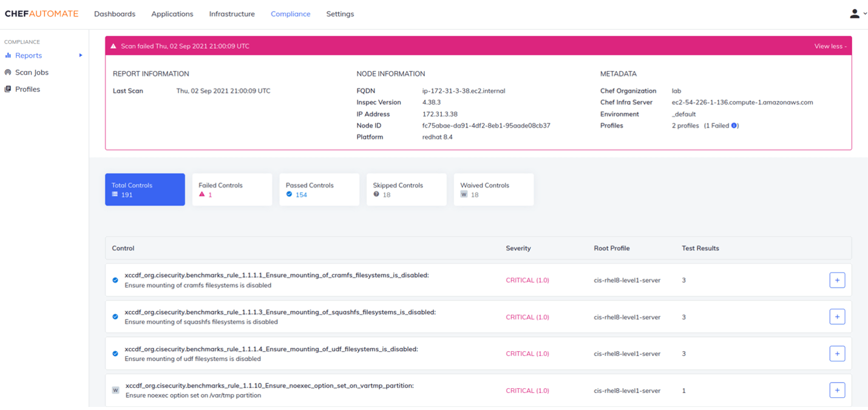Screen dimensions: 868x410
Task: Collapse details with View less
Action: tap(830, 46)
